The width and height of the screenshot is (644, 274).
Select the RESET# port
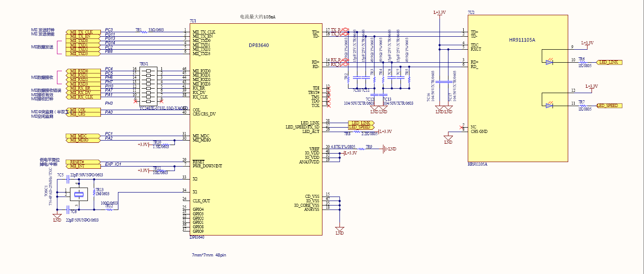83,162
